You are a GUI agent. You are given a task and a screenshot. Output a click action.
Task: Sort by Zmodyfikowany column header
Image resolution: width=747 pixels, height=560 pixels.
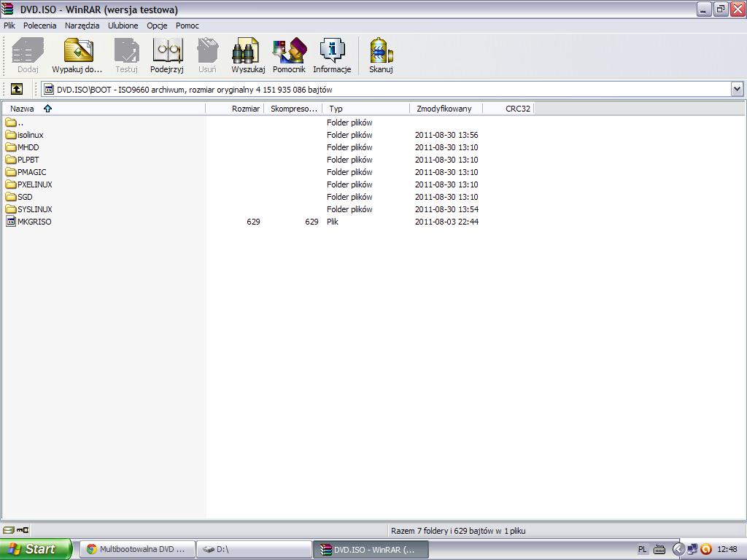[x=446, y=109]
